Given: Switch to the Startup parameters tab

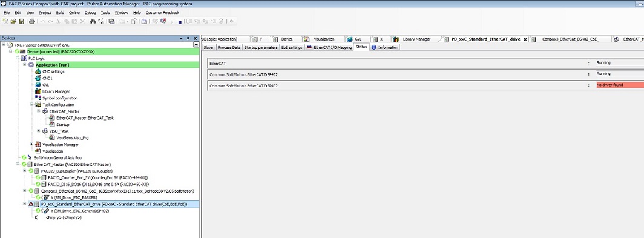Looking at the screenshot, I should click(x=261, y=48).
